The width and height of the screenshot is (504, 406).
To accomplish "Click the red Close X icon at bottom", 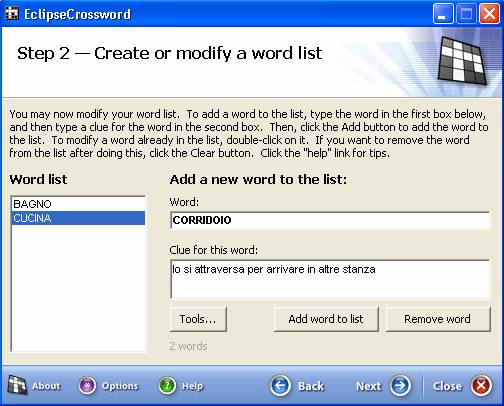I will (x=481, y=386).
